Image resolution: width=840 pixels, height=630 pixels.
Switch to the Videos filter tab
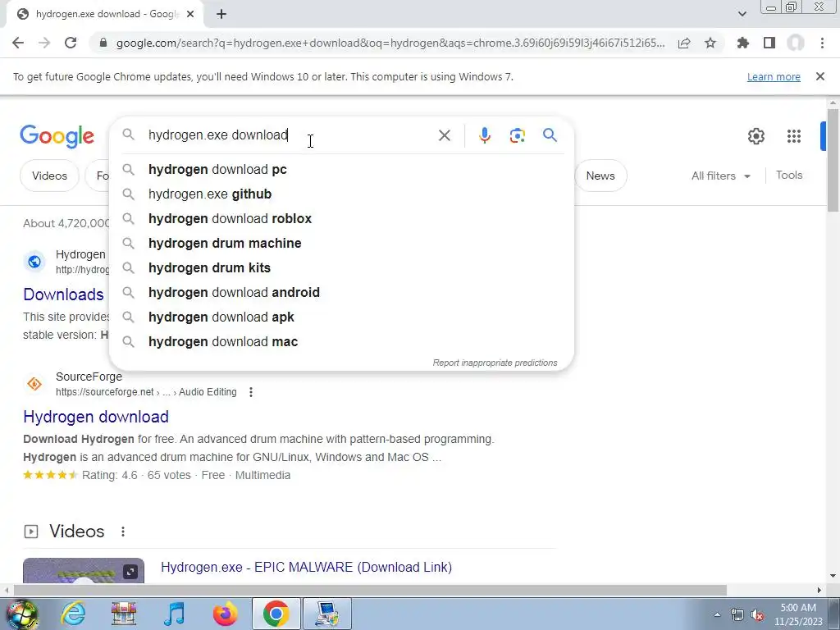point(49,176)
